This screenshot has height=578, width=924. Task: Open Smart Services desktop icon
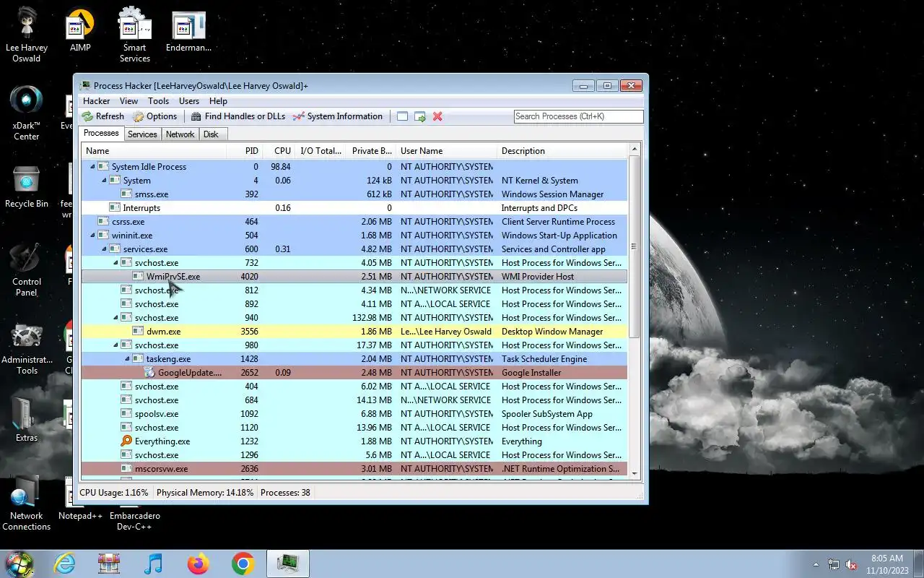(x=135, y=35)
